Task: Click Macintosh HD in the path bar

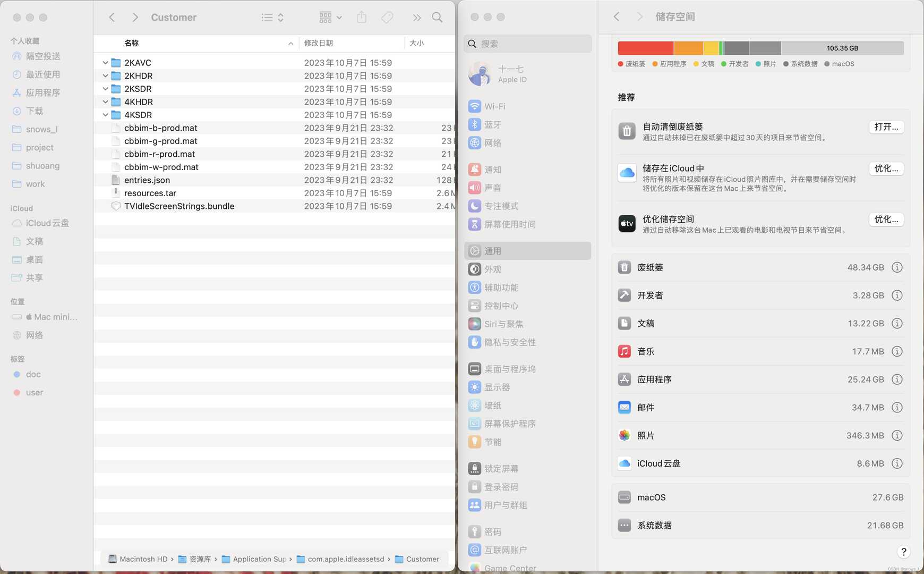Action: 138,559
